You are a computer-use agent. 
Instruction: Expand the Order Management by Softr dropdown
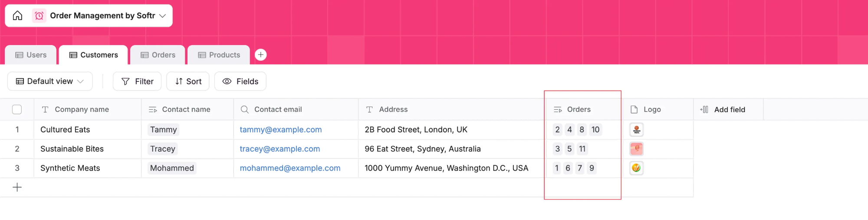tap(162, 16)
